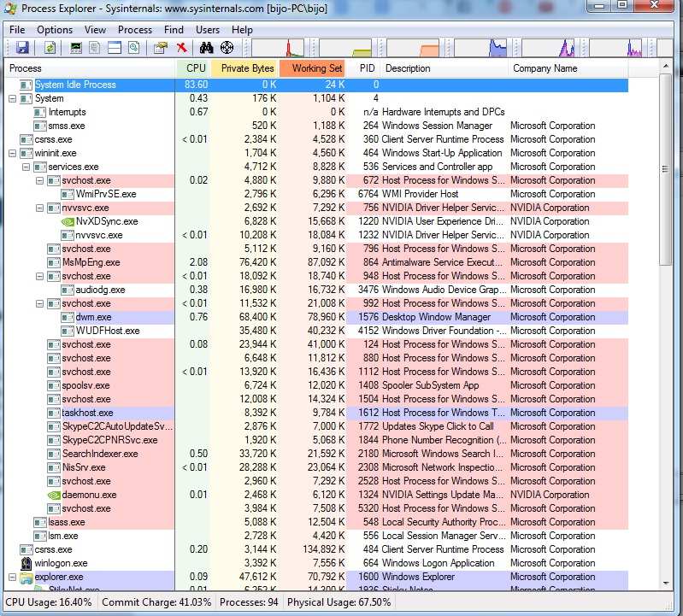Select the Interrupts row
The width and height of the screenshot is (683, 616).
coord(316,112)
